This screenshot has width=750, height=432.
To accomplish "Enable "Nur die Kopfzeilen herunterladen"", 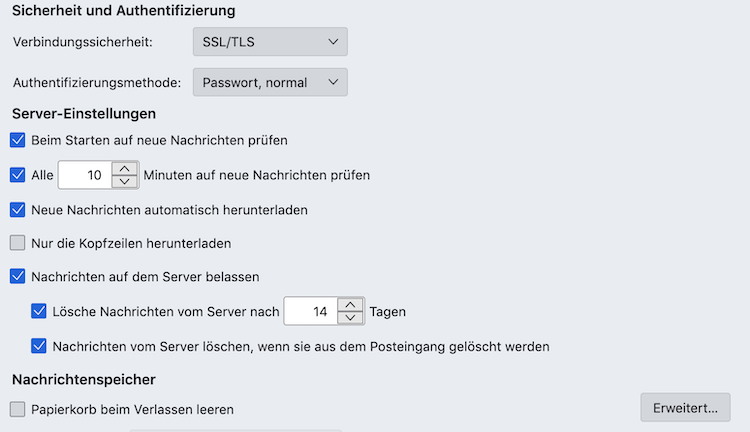I will pyautogui.click(x=17, y=243).
